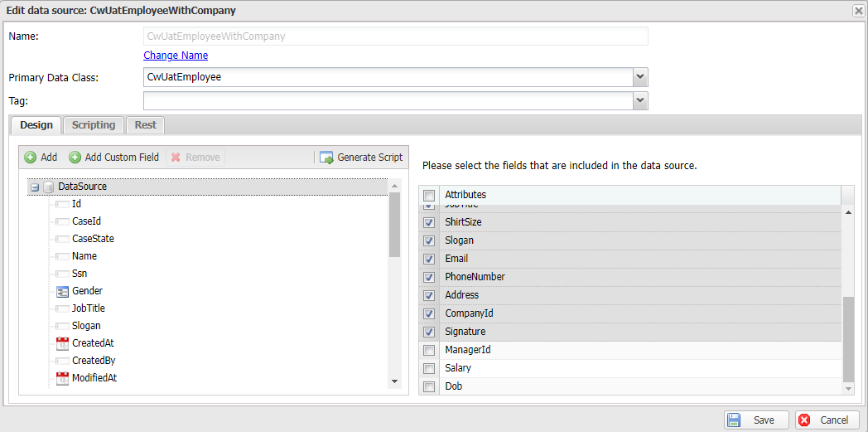Image resolution: width=868 pixels, height=432 pixels.
Task: Switch to the Scripting tab
Action: tap(93, 125)
